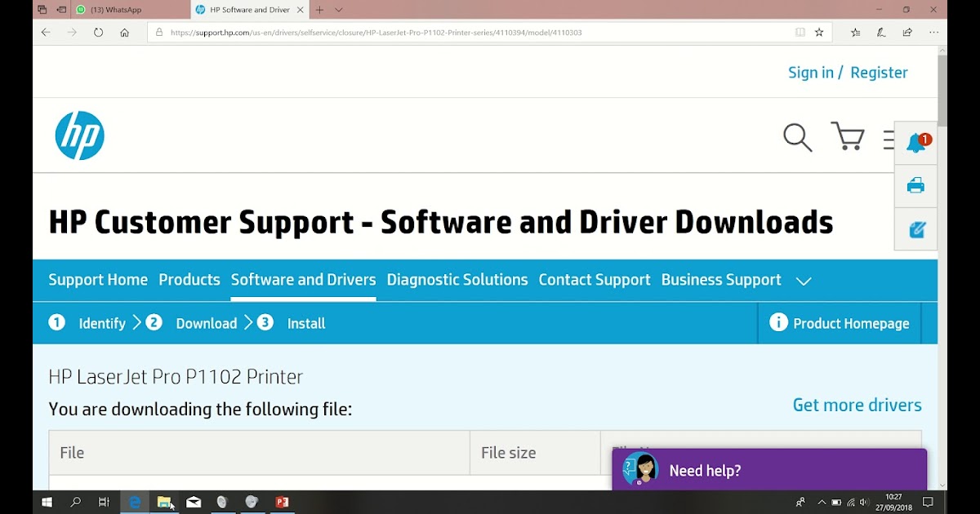Refresh the page with reload icon
The image size is (980, 514).
click(x=98, y=33)
